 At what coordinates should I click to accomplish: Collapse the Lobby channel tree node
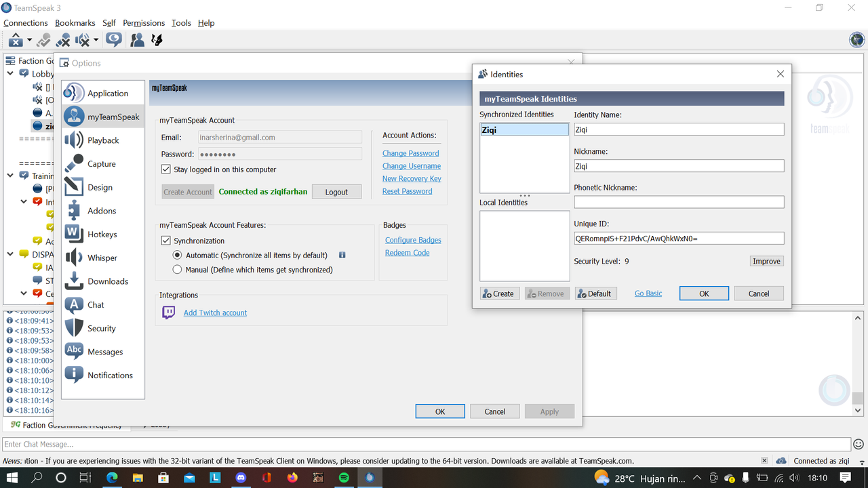(11, 74)
